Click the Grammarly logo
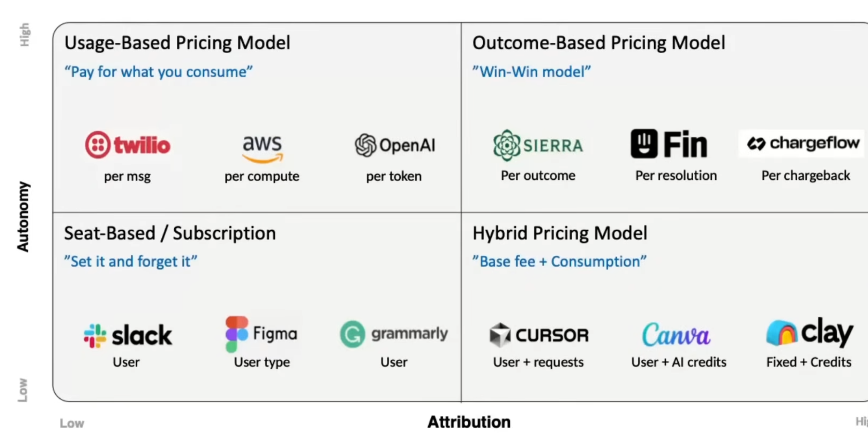Viewport: 868px width, 445px height. coord(394,334)
